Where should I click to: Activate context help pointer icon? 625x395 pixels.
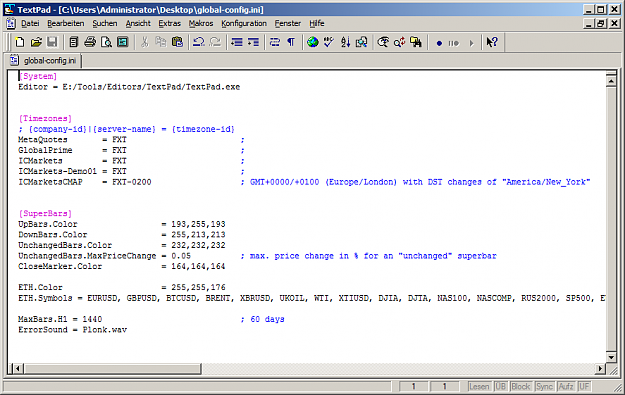tap(492, 42)
